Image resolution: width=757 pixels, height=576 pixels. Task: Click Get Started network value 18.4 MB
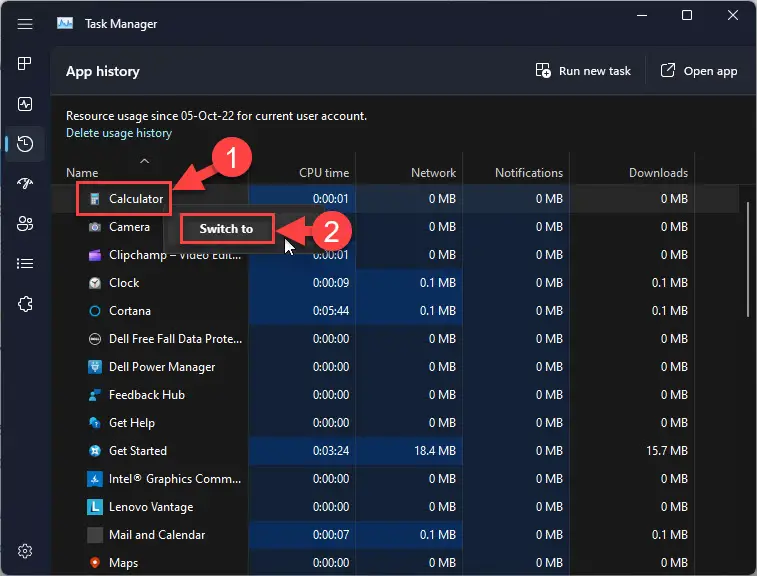[x=435, y=450]
